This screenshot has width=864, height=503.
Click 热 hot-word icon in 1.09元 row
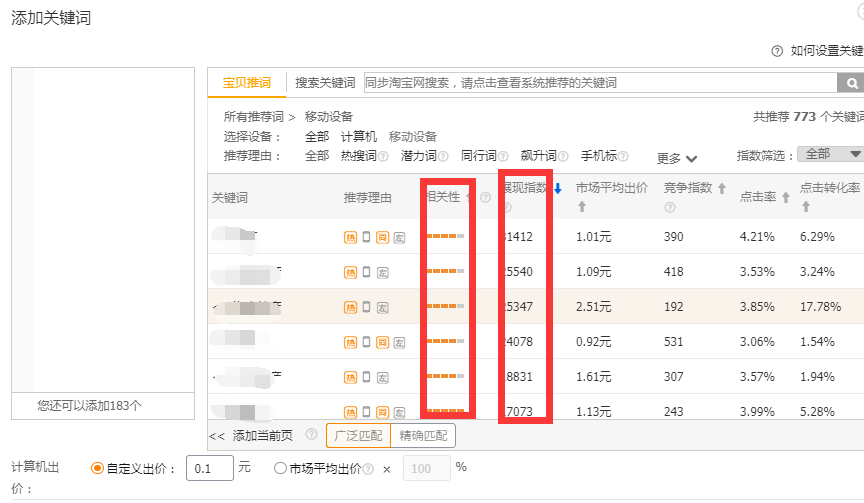tap(350, 272)
